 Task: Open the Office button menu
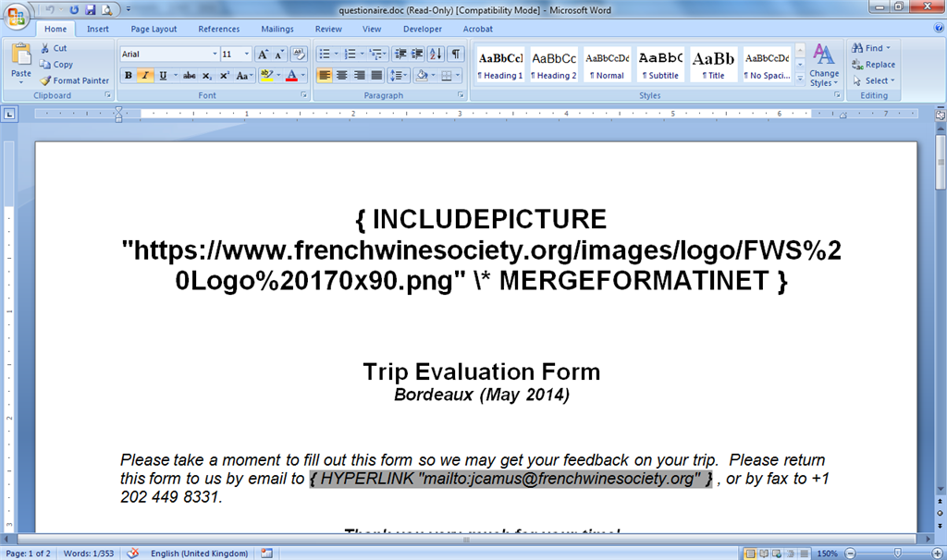pos(17,17)
